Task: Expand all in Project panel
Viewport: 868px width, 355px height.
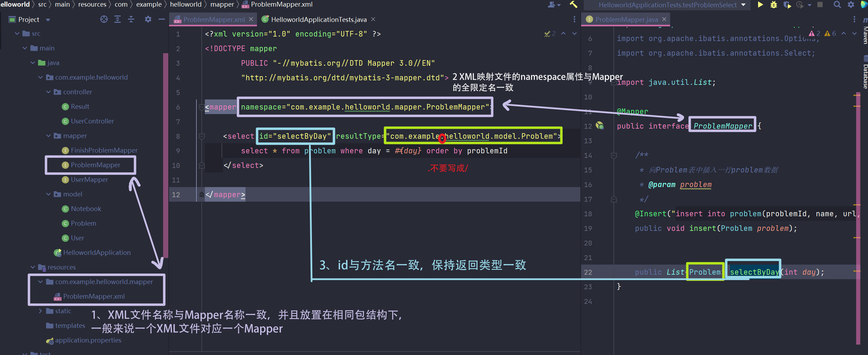Action: pos(118,19)
